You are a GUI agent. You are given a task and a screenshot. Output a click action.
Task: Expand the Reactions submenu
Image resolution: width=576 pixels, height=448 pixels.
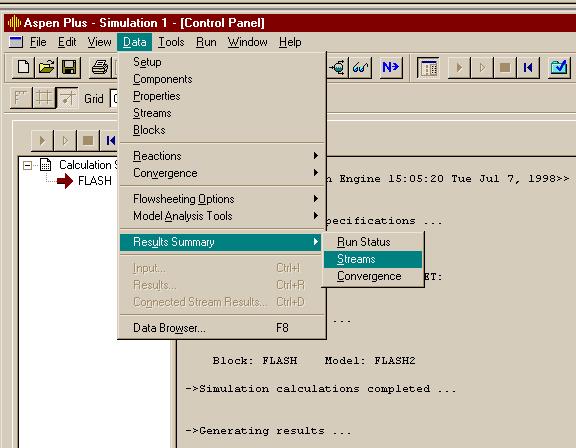click(222, 156)
